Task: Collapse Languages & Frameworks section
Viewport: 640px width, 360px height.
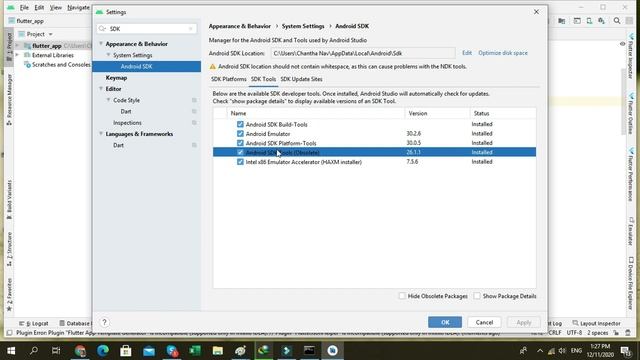Action: [101, 134]
